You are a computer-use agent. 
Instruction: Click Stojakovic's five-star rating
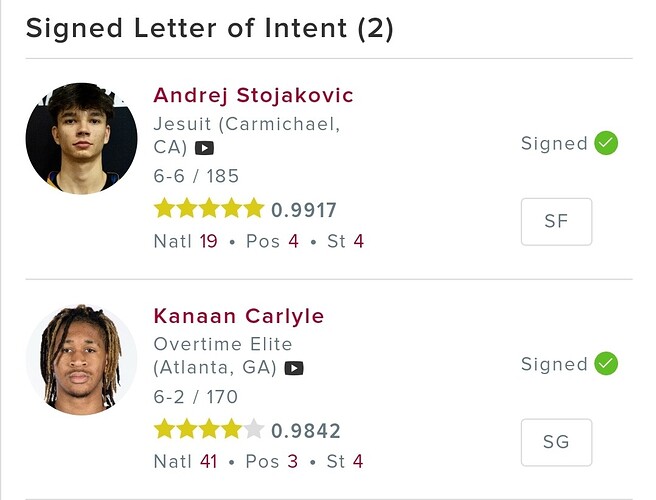(209, 209)
